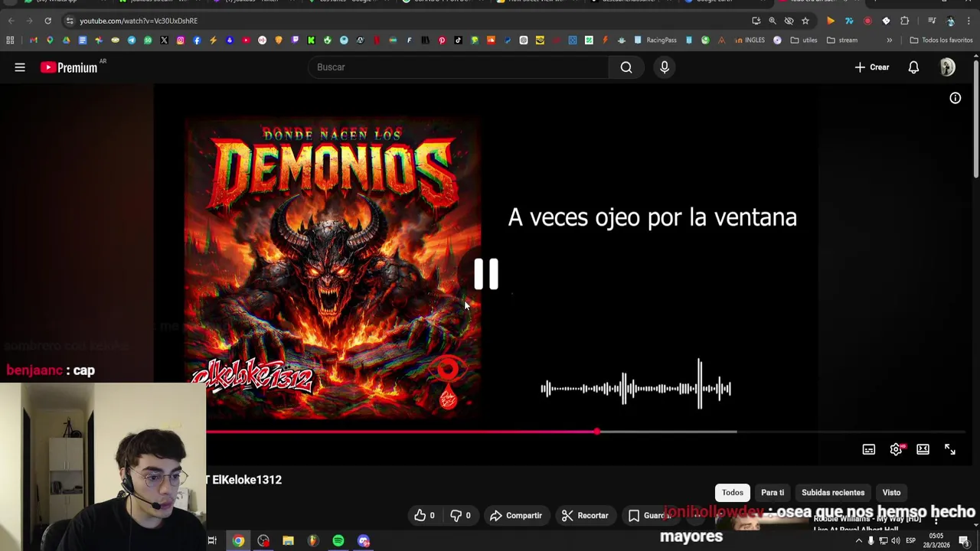Open Spotify from the taskbar
The image size is (980, 551).
pos(338,541)
